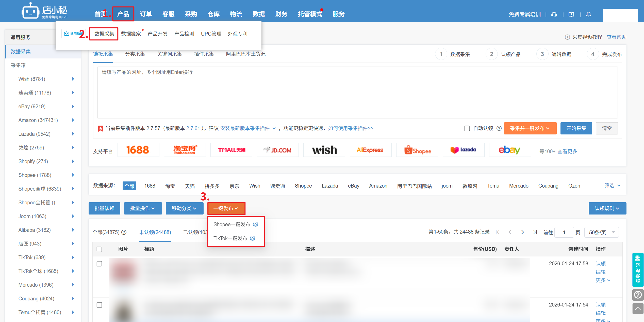Click the help icon next to auto-claim
644x322 pixels.
click(x=499, y=128)
